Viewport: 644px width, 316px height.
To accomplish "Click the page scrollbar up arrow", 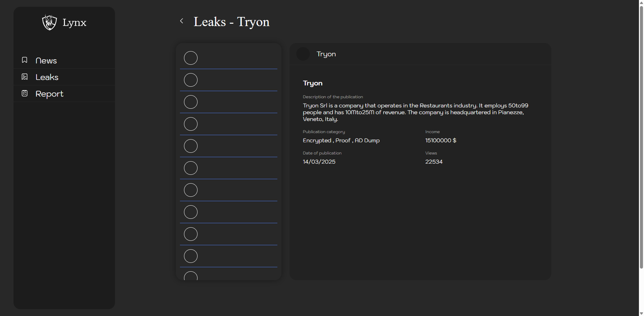I will pos(641,2).
